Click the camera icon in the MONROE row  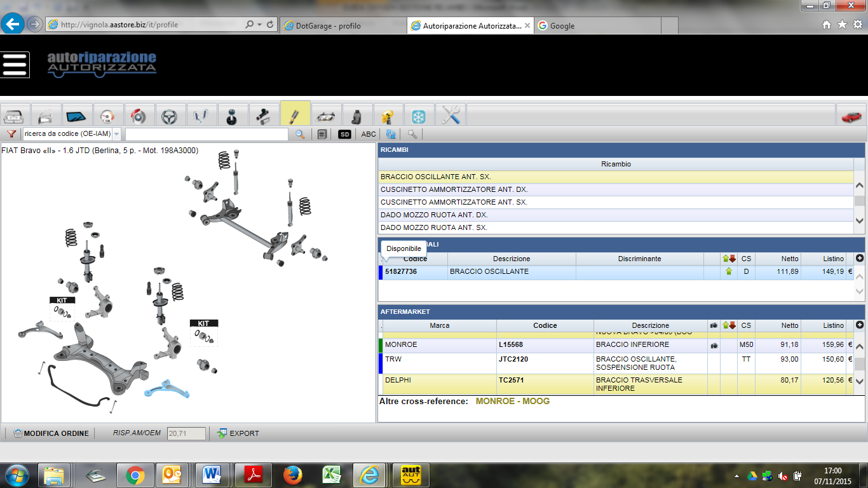pyautogui.click(x=714, y=346)
